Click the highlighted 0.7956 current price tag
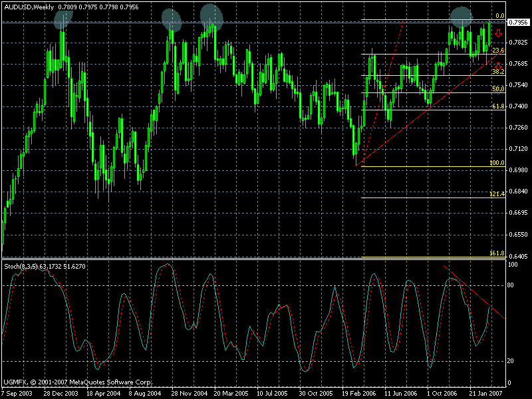Viewport: 532px width, 399px height. 519,23
